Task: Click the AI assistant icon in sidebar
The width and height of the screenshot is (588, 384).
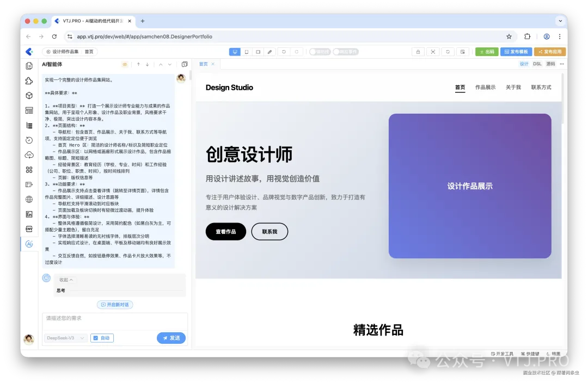Action: click(x=29, y=244)
